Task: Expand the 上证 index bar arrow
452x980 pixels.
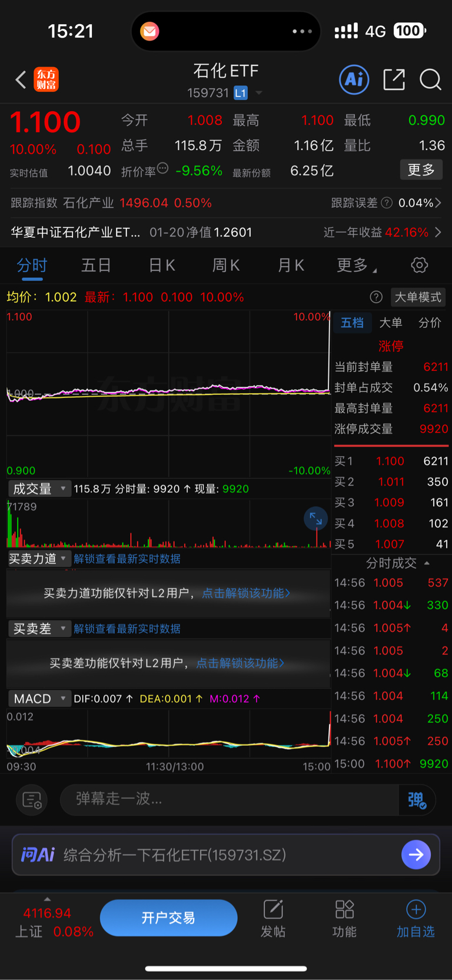Action: (x=47, y=899)
